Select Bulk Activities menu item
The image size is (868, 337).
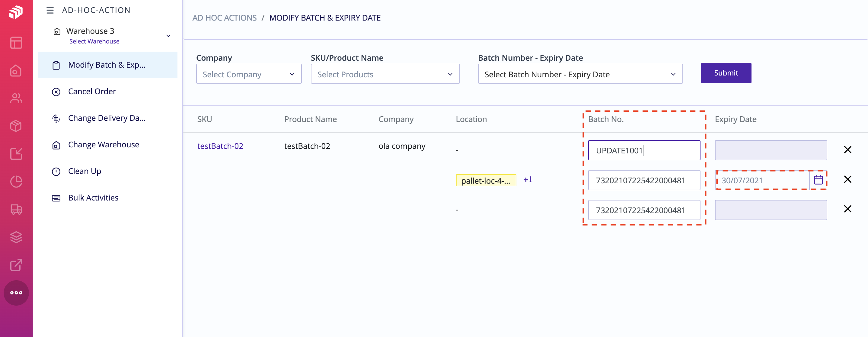coord(107,198)
